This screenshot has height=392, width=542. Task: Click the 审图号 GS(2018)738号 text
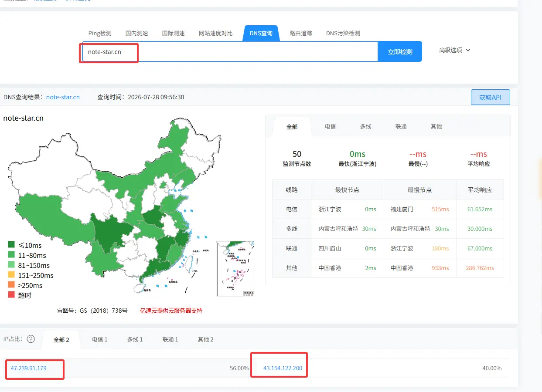92,311
